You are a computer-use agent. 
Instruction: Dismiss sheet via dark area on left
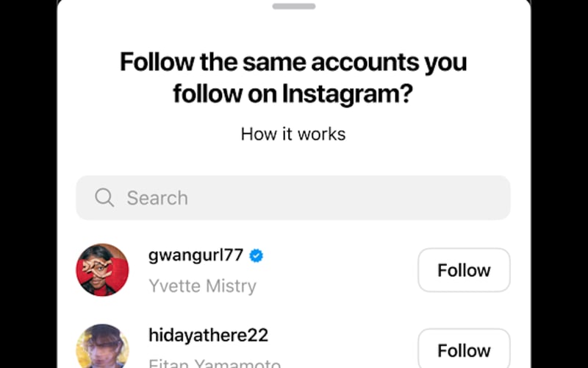pos(28,184)
